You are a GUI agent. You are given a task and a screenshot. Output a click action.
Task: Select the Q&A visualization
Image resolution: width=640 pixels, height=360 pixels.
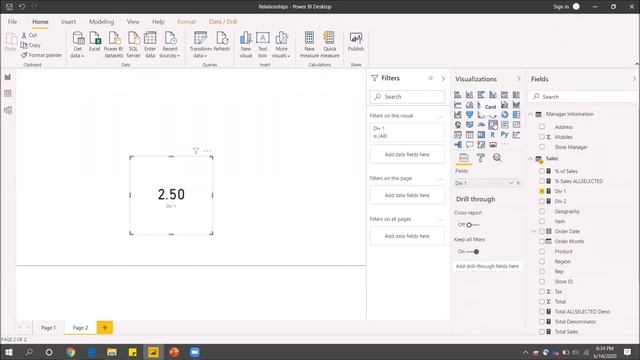coord(469,144)
